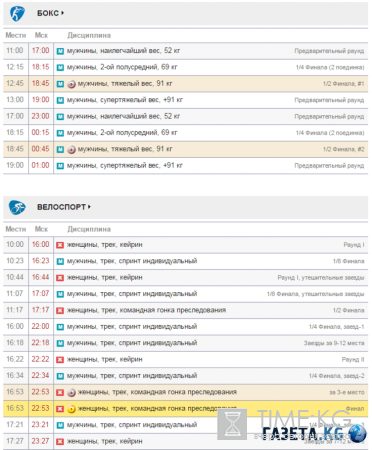Click local time 12:45 in boxing table

[x=15, y=83]
